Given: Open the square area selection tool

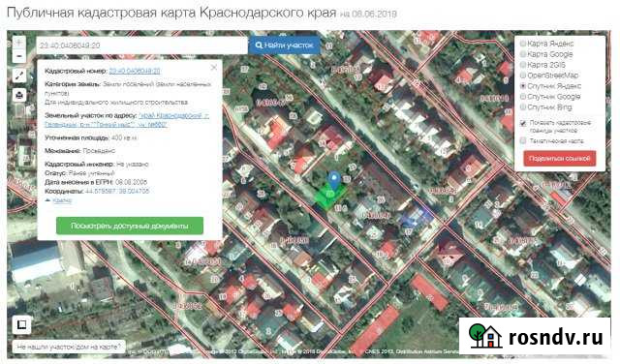Looking at the screenshot, I should click(x=22, y=325).
